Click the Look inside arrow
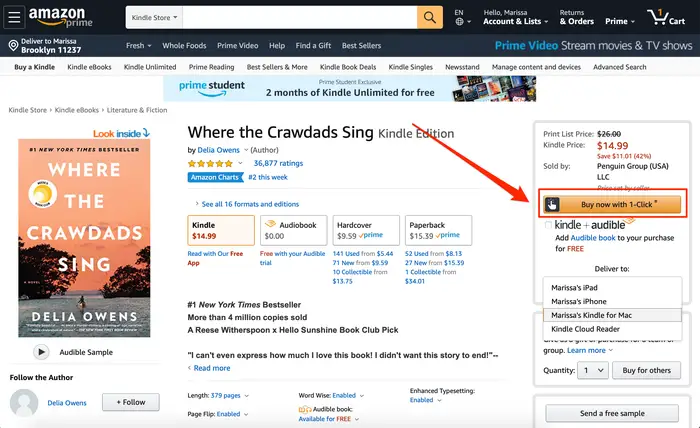700x428 pixels. pyautogui.click(x=146, y=133)
